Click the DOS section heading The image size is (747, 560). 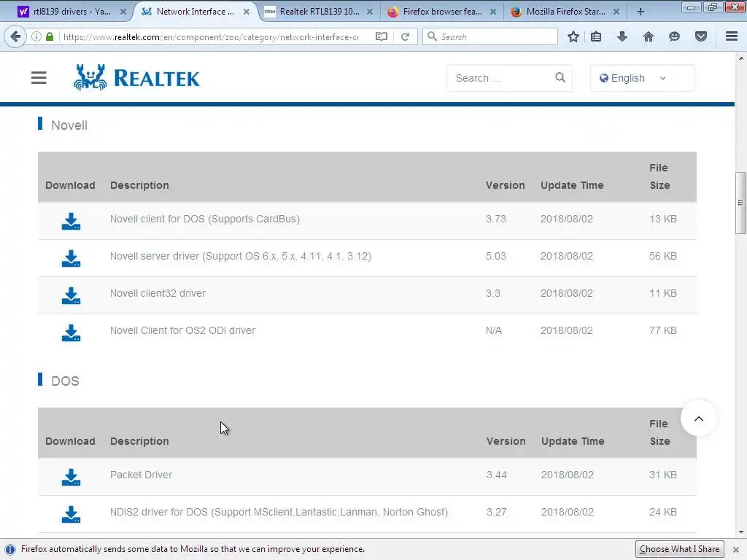pos(65,381)
